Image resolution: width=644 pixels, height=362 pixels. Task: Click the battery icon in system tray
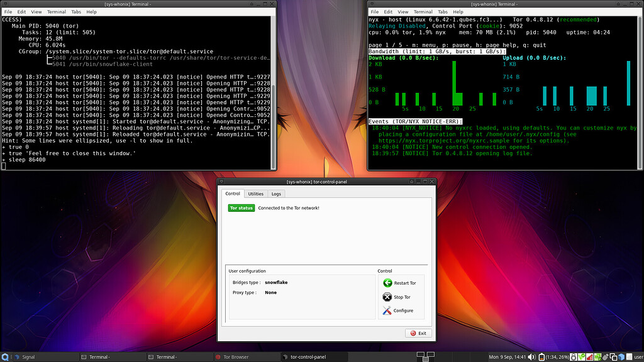pyautogui.click(x=541, y=356)
